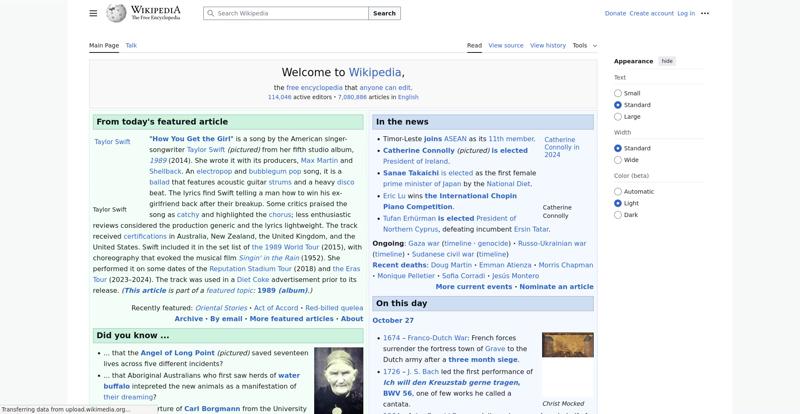Select Small text size
This screenshot has width=800, height=414.
click(618, 93)
